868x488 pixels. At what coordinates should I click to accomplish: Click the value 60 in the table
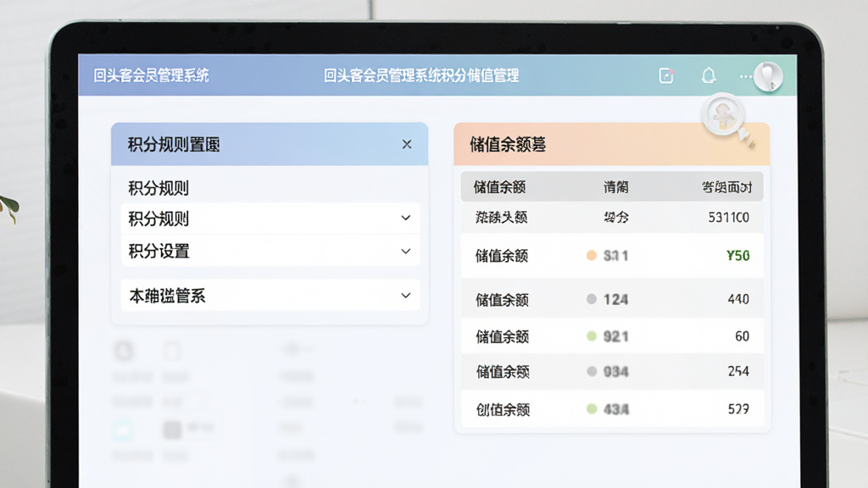742,335
